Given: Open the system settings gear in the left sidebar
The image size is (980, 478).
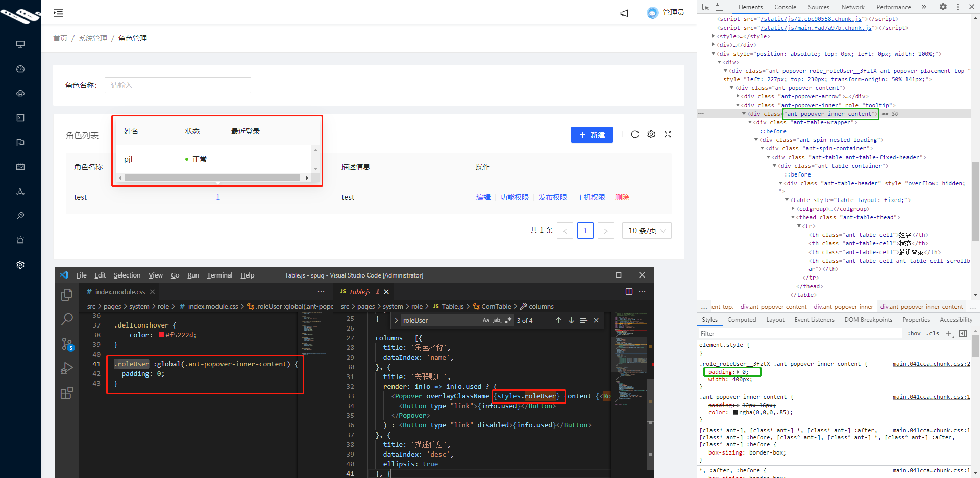Looking at the screenshot, I should (20, 265).
